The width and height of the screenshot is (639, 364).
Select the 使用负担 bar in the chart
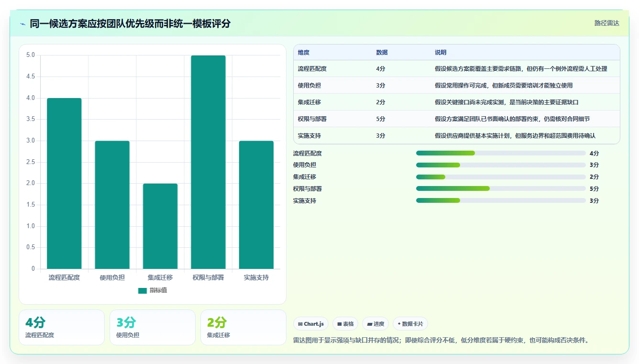click(x=112, y=205)
